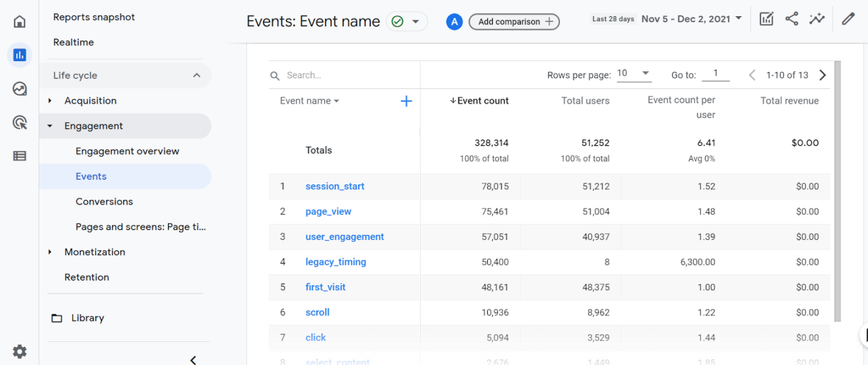The height and width of the screenshot is (365, 868).
Task: Open the report status check dropdown
Action: click(x=407, y=22)
